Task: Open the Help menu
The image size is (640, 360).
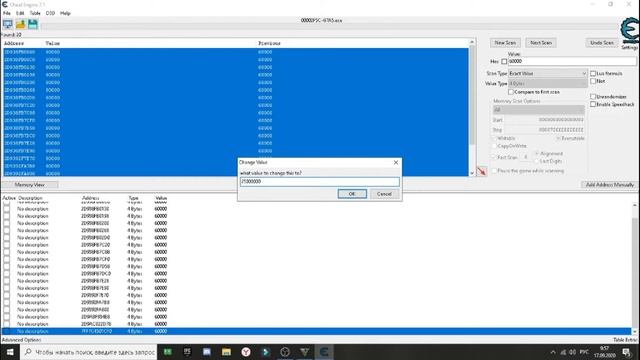Action: 65,13
